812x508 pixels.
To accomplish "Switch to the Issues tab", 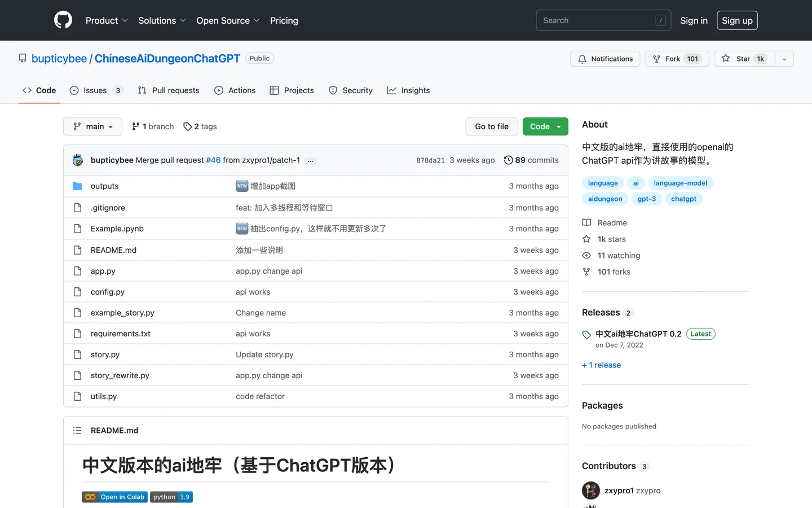I will point(96,90).
